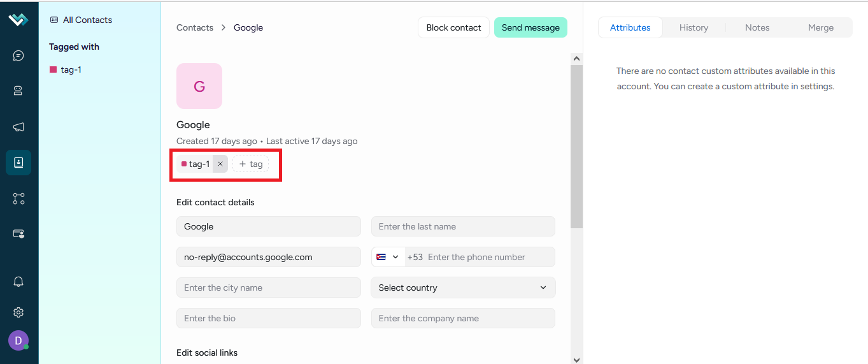Click the tag-1 chip on contact

point(195,164)
